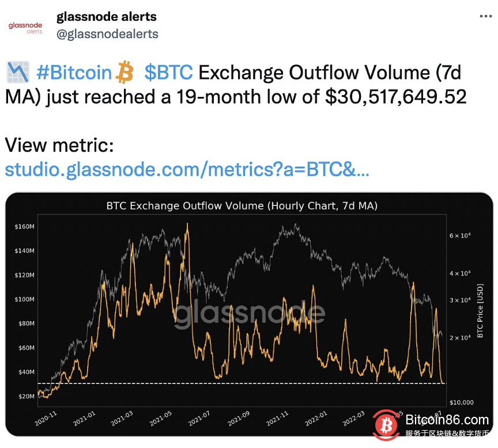Click the glassnode alerts display name
This screenshot has width=498, height=448.
pos(107,16)
